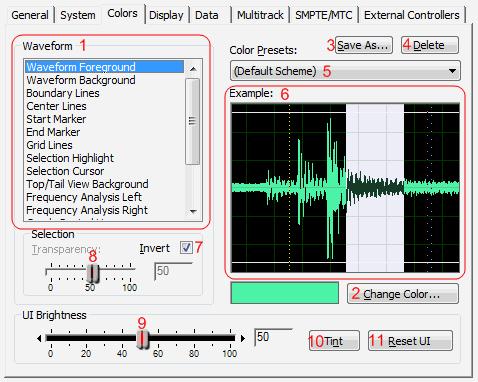The width and height of the screenshot is (478, 382).
Task: Click the waveform list scroll-down arrow
Action: [193, 211]
